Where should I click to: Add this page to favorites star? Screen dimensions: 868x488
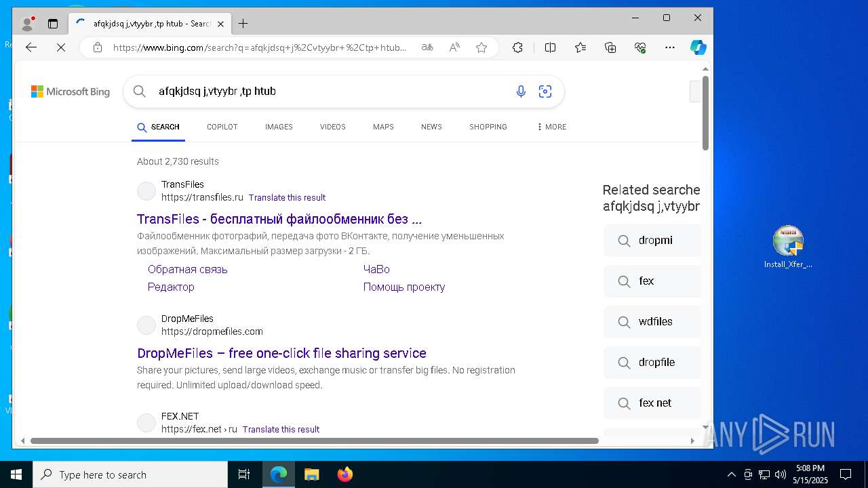tap(481, 47)
